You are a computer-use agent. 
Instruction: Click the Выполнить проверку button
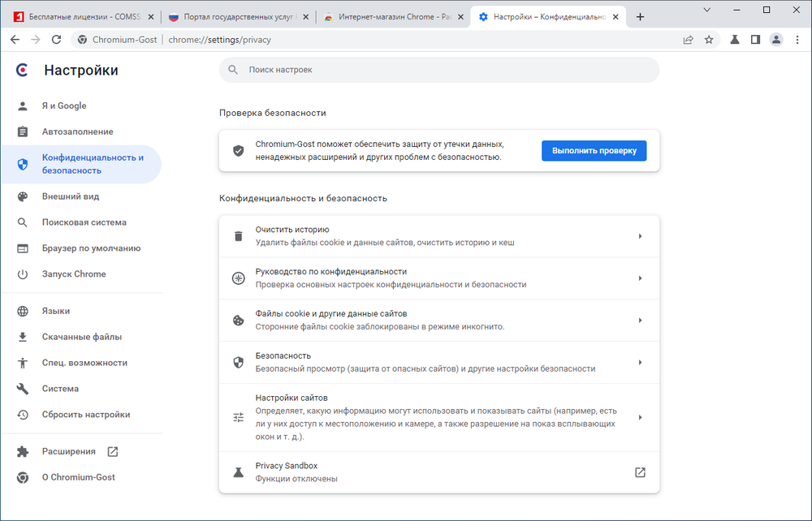pos(594,151)
